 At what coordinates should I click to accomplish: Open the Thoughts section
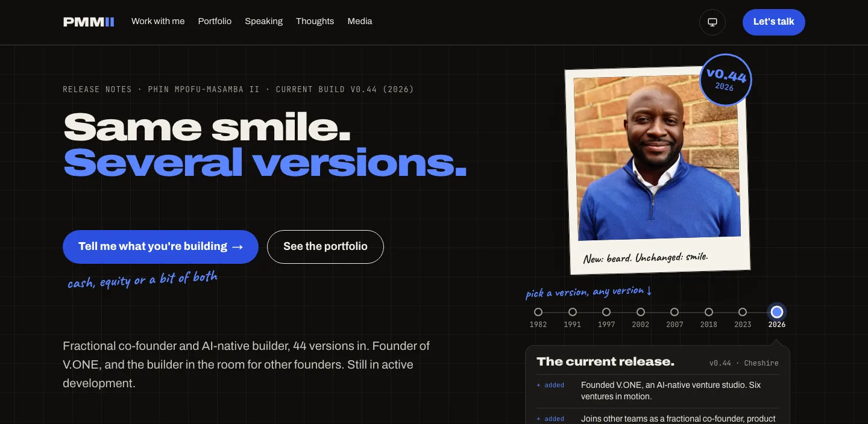click(x=315, y=21)
